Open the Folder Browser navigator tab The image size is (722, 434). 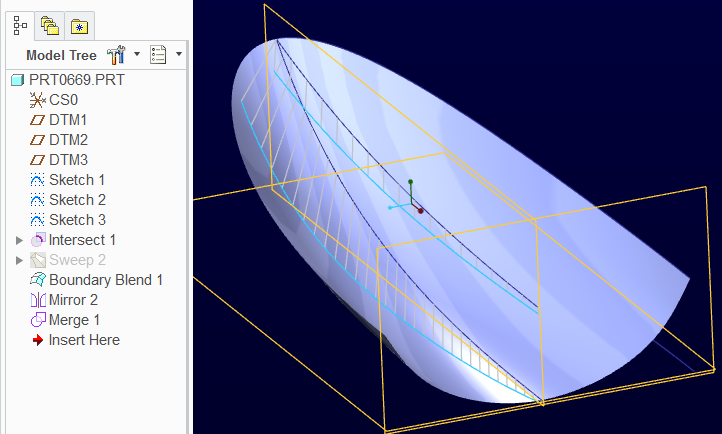tap(49, 26)
